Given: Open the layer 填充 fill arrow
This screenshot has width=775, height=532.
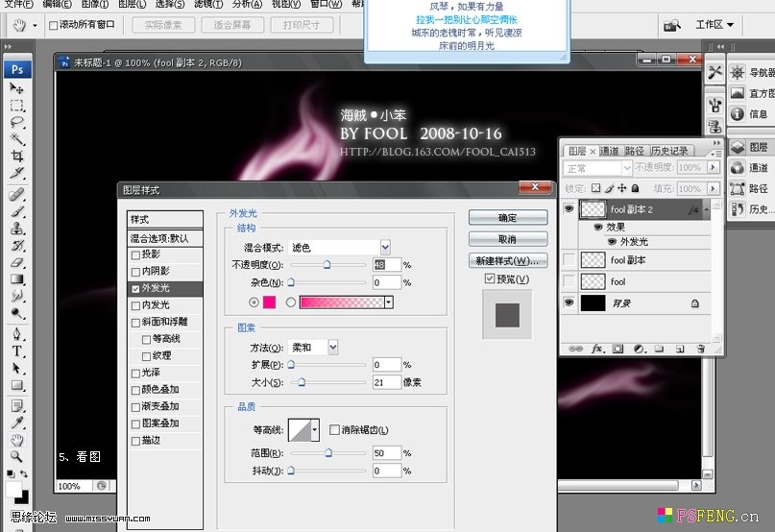Looking at the screenshot, I should (713, 188).
